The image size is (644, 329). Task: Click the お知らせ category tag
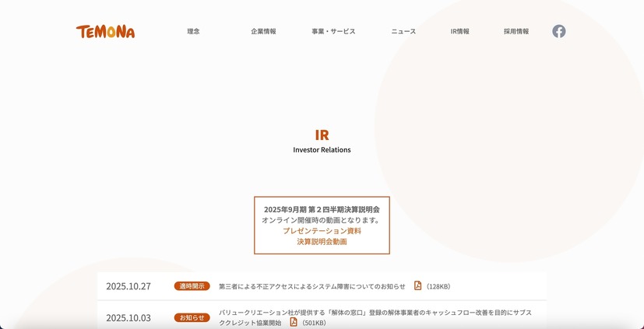[192, 317]
